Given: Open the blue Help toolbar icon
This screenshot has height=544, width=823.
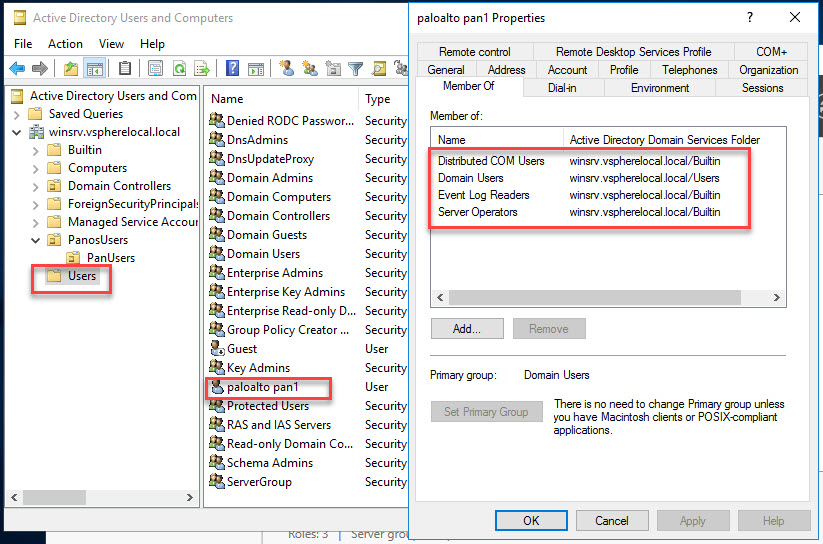Looking at the screenshot, I should click(232, 68).
